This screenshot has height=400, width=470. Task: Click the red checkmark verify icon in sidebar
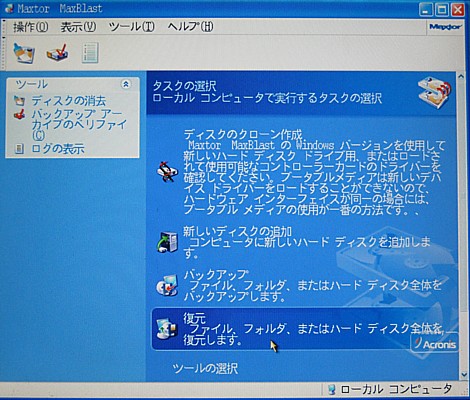pyautogui.click(x=19, y=115)
